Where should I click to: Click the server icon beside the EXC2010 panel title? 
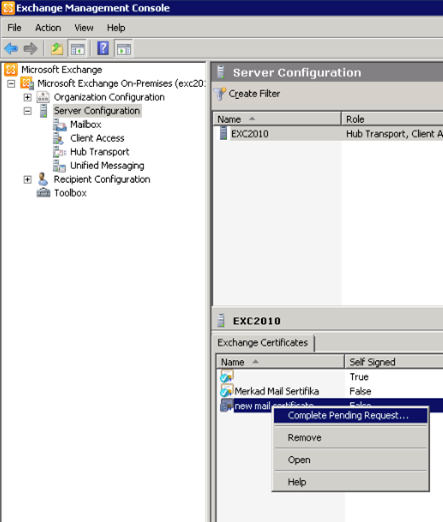coord(221,320)
